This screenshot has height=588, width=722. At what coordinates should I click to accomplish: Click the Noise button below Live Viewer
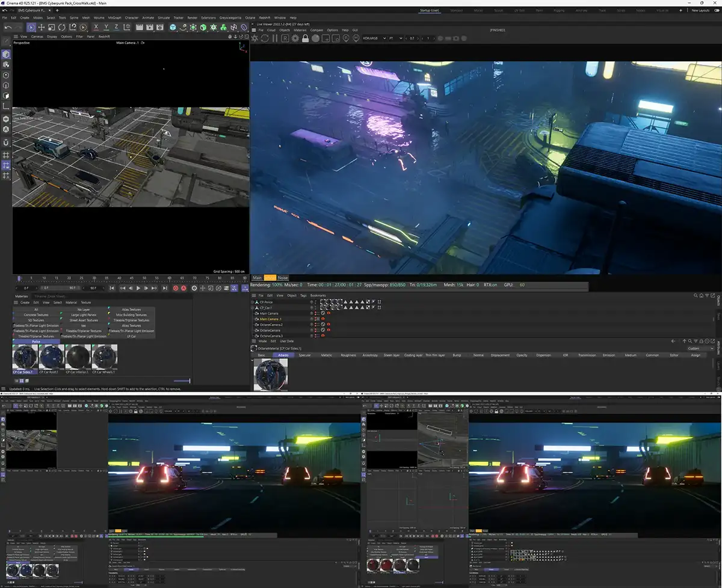tap(282, 278)
